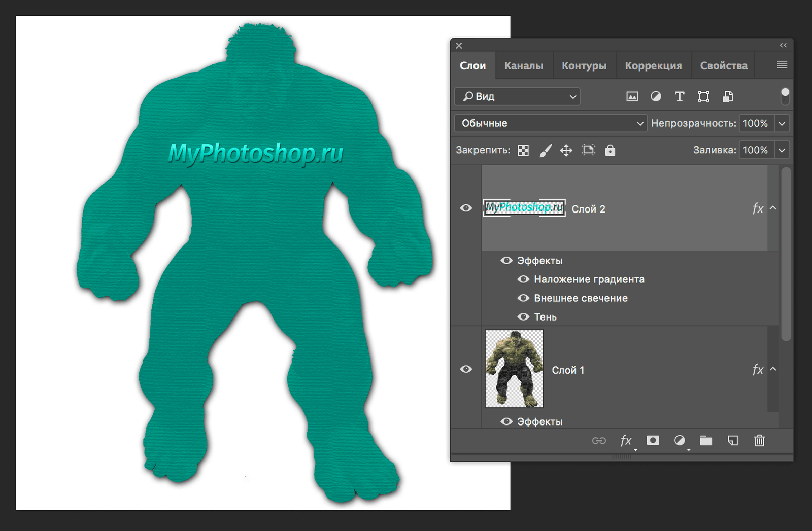Lock position with the move arrows icon

[566, 150]
